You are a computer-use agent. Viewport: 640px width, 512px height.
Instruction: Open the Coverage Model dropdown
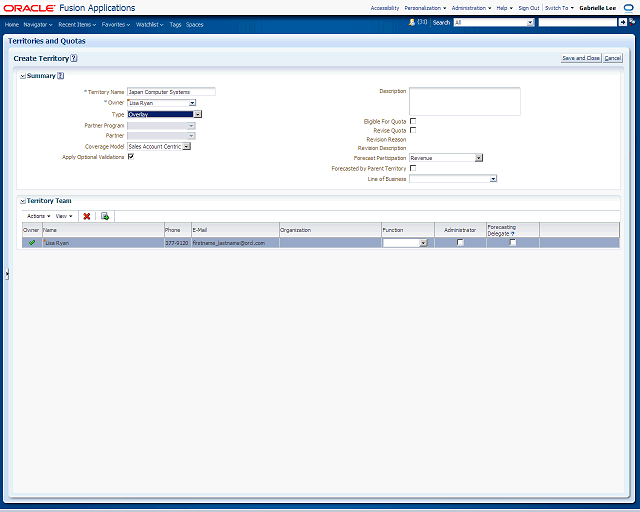187,147
